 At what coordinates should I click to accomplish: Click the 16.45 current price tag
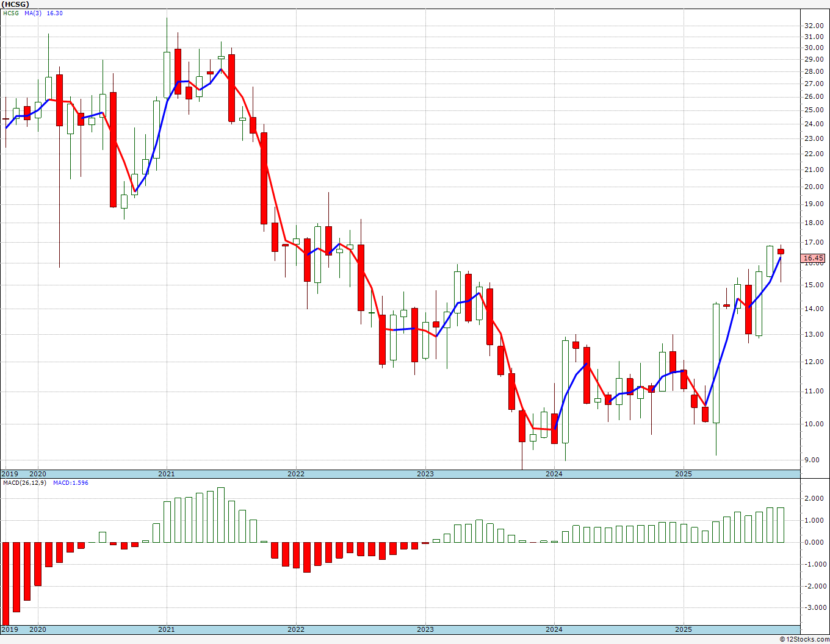[x=814, y=259]
